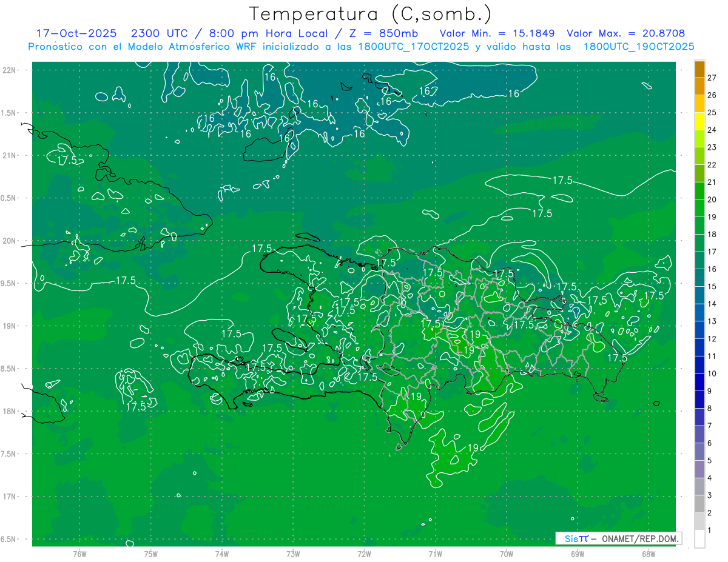Select the Valor Min. = 15.1849 text
Screen dimensions: 728x562
click(x=497, y=33)
